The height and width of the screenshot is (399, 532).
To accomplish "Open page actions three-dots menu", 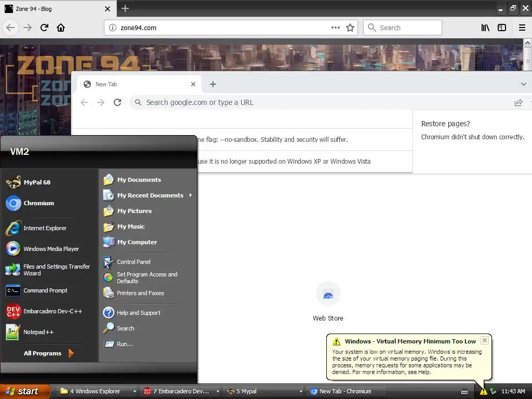I will (x=336, y=28).
